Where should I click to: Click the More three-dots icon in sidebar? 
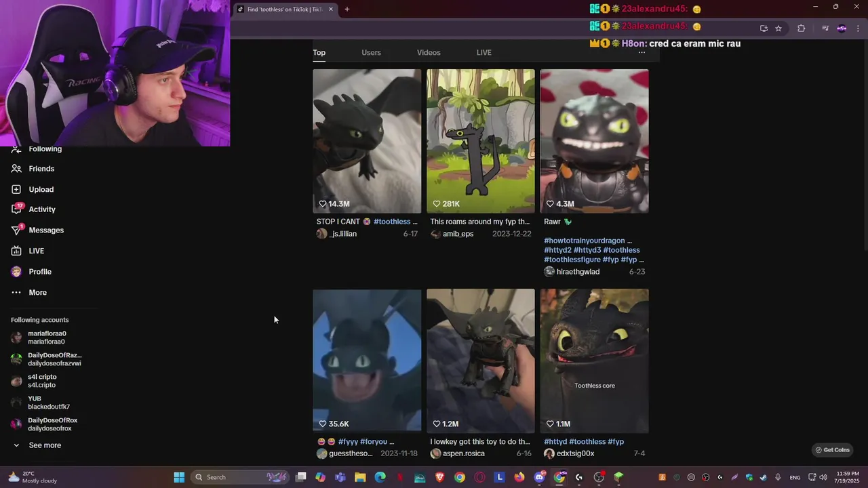pos(16,293)
